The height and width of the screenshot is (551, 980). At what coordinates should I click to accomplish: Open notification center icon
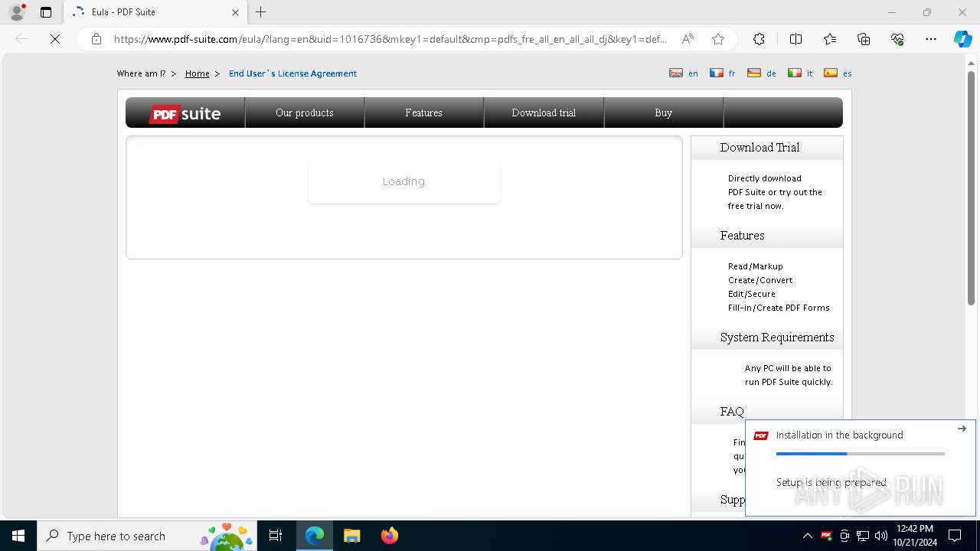(x=955, y=536)
